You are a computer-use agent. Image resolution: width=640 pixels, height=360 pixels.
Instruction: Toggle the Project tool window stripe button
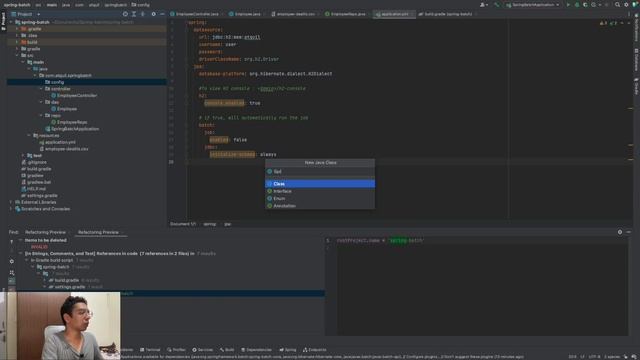pyautogui.click(x=3, y=21)
